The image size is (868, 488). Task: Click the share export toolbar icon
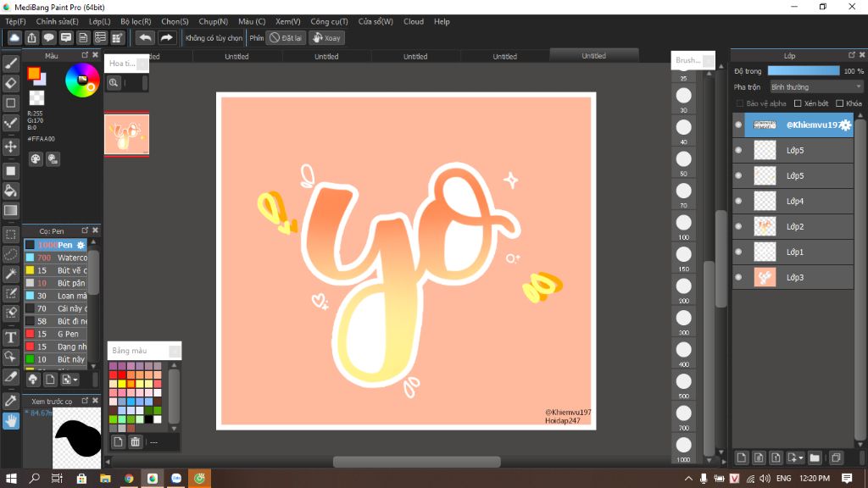point(31,37)
